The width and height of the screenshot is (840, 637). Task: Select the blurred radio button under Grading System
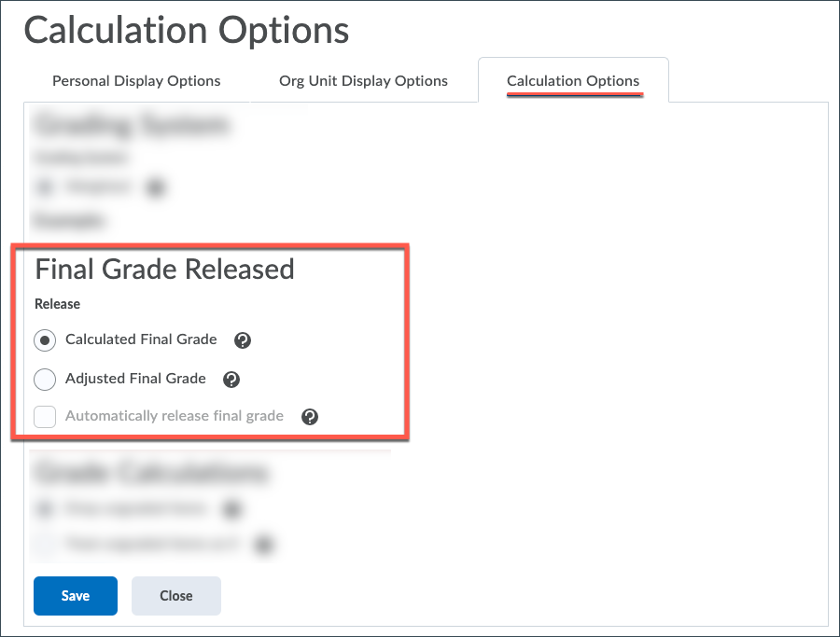[x=45, y=187]
